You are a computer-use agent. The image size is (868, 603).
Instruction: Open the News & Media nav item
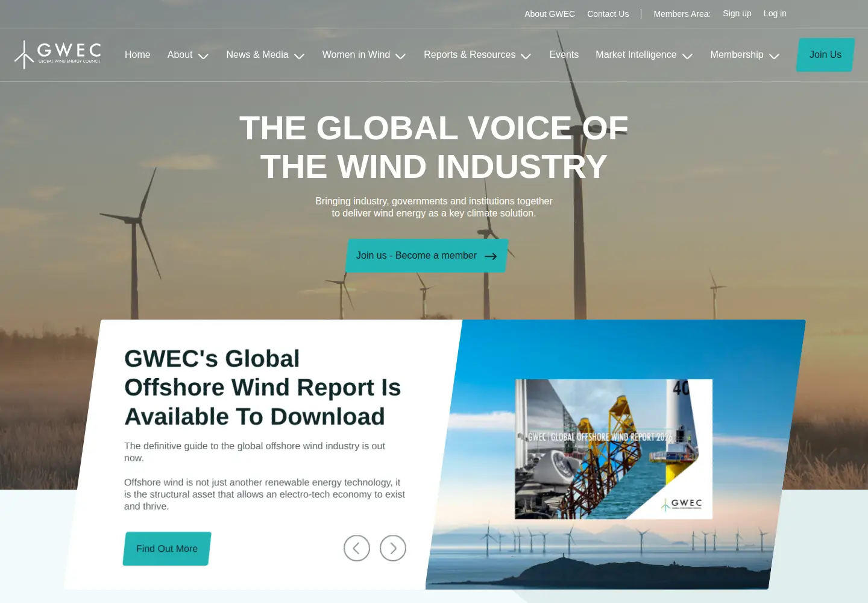(257, 55)
